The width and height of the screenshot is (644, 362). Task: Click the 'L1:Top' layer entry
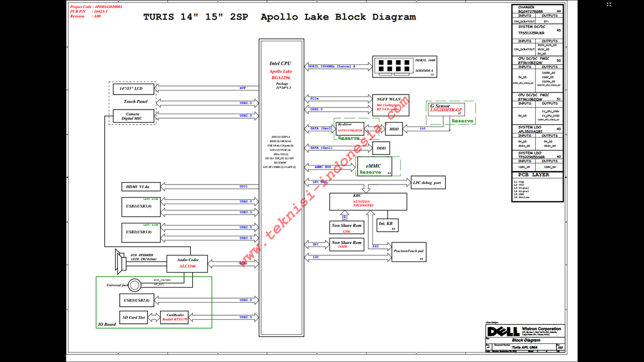[x=519, y=182]
